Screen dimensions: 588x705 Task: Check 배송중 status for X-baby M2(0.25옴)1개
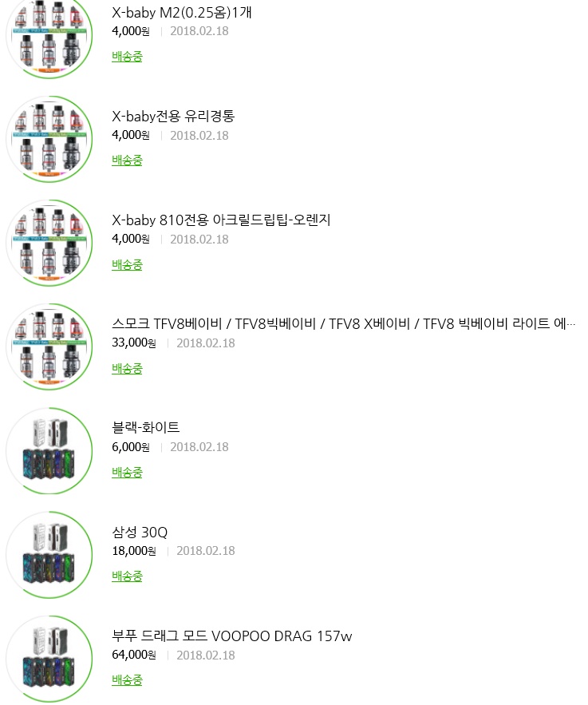pos(127,57)
